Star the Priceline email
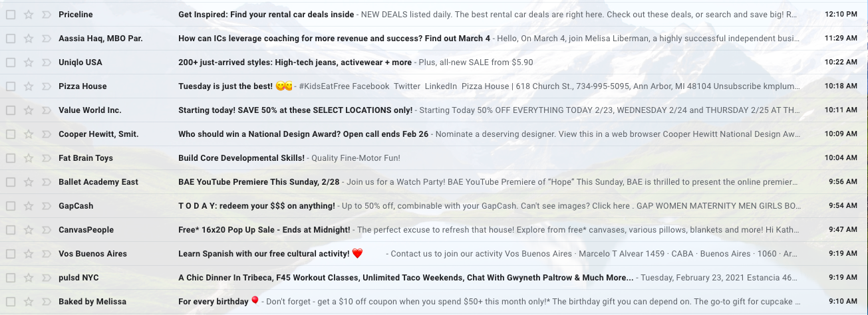This screenshot has height=315, width=868. pos(29,15)
